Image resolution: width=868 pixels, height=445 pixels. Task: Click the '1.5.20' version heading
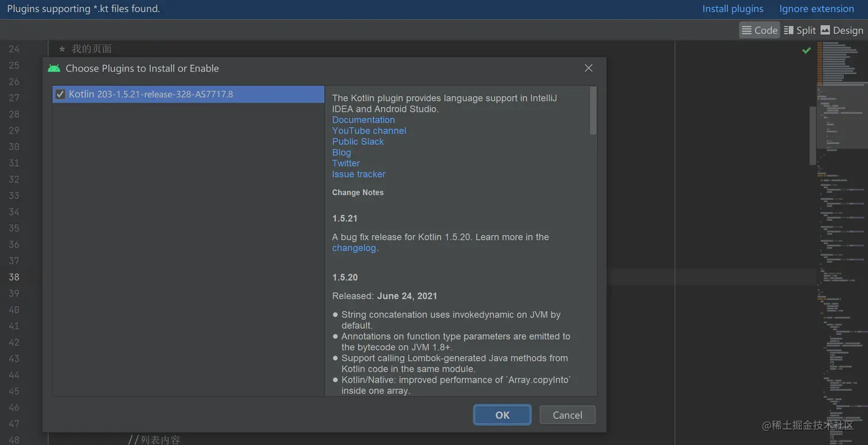point(345,278)
